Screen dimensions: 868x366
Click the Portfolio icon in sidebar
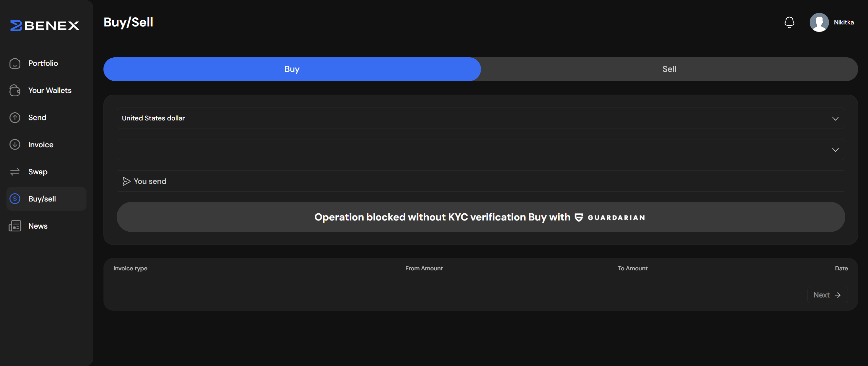tap(15, 63)
